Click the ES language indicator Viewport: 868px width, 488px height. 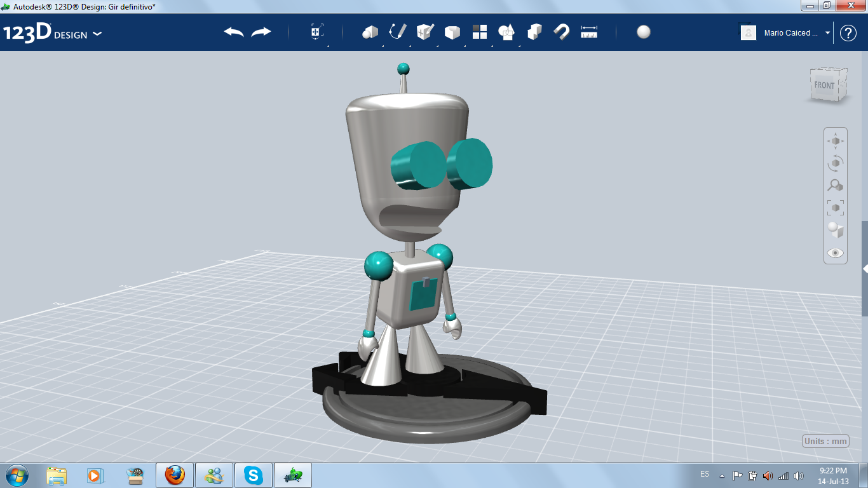(x=705, y=475)
